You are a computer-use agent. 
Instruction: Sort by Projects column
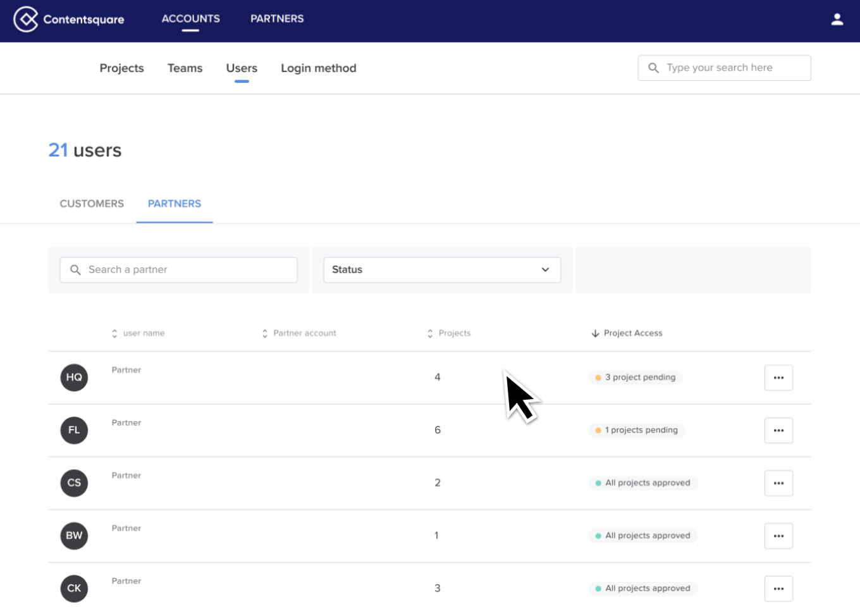pos(449,333)
